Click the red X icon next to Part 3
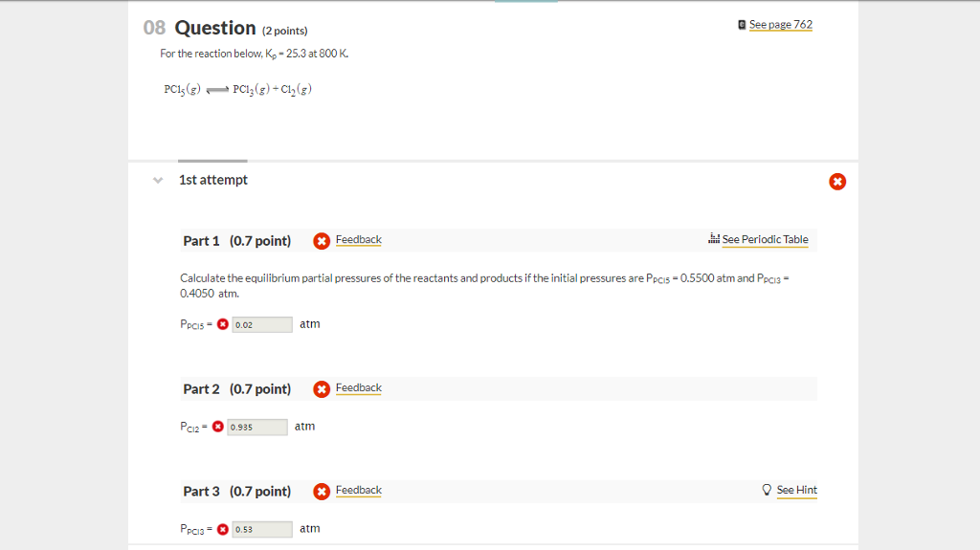980x550 pixels. (322, 492)
